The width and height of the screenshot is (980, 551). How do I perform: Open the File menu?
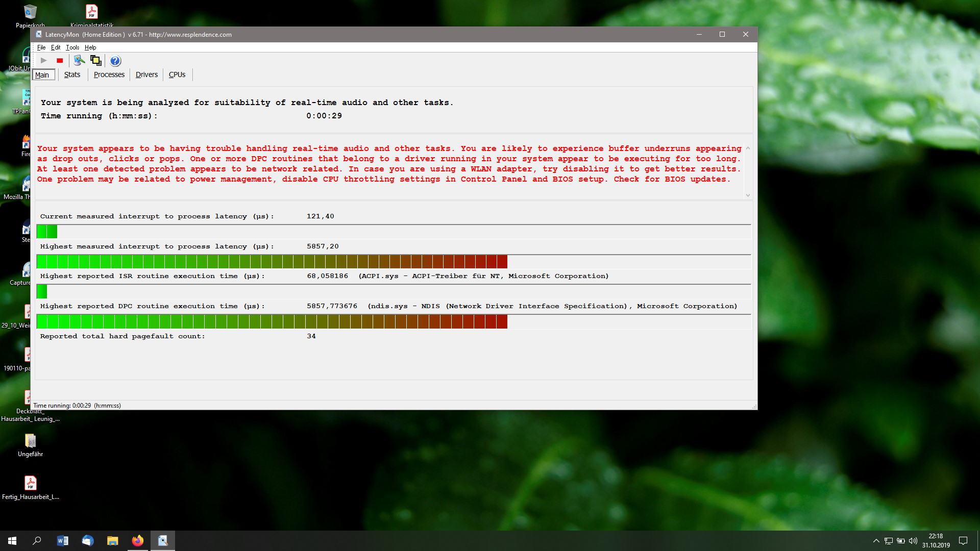[x=41, y=47]
